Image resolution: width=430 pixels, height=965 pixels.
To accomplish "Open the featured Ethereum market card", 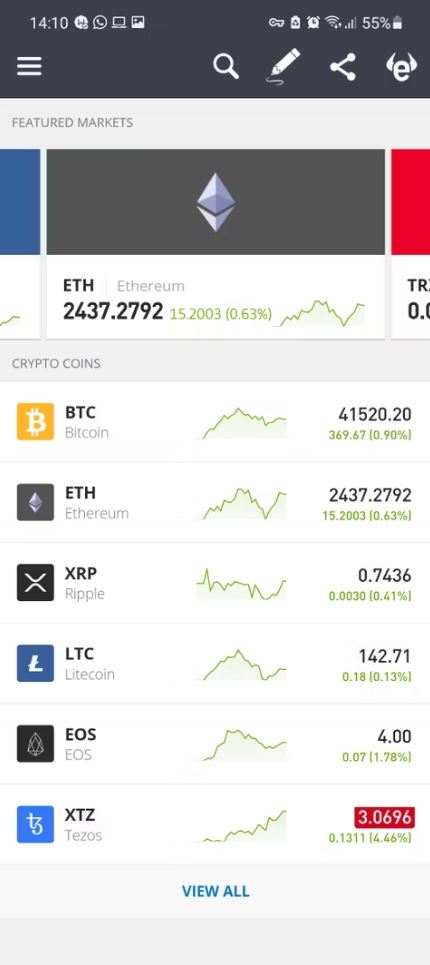I will [x=216, y=244].
